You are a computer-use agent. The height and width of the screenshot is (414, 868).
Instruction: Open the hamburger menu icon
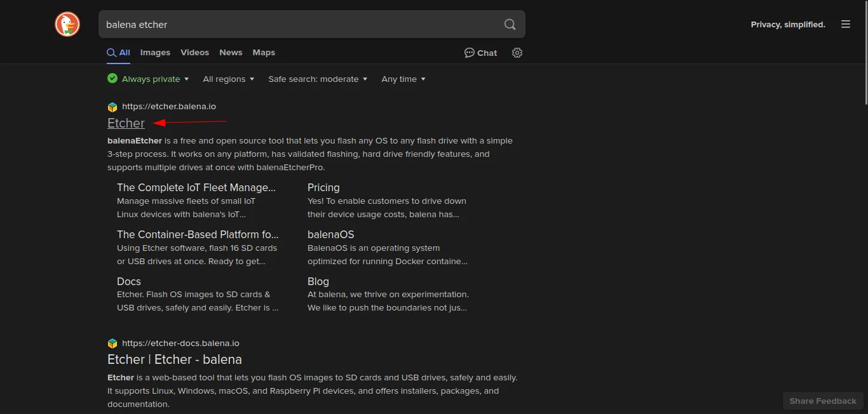pyautogui.click(x=846, y=24)
